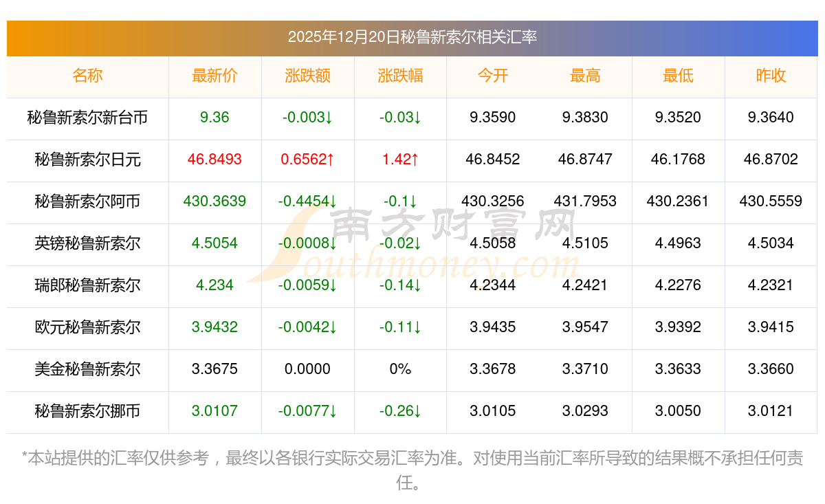The height and width of the screenshot is (504, 825).
Task: Click high value 3.0293
Action: [x=585, y=411]
